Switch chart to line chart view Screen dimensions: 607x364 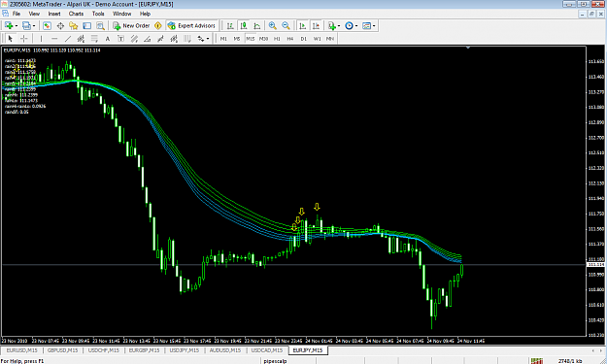point(257,26)
